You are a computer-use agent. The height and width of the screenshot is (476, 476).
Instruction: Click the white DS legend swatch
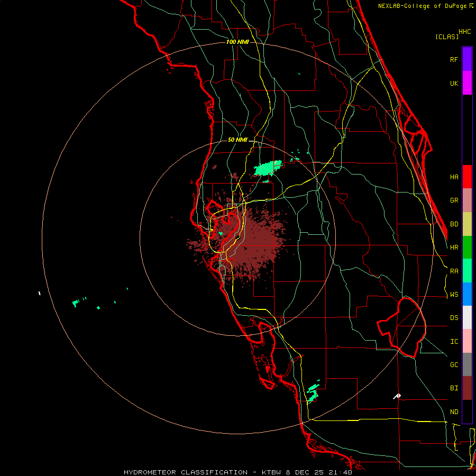pyautogui.click(x=467, y=317)
